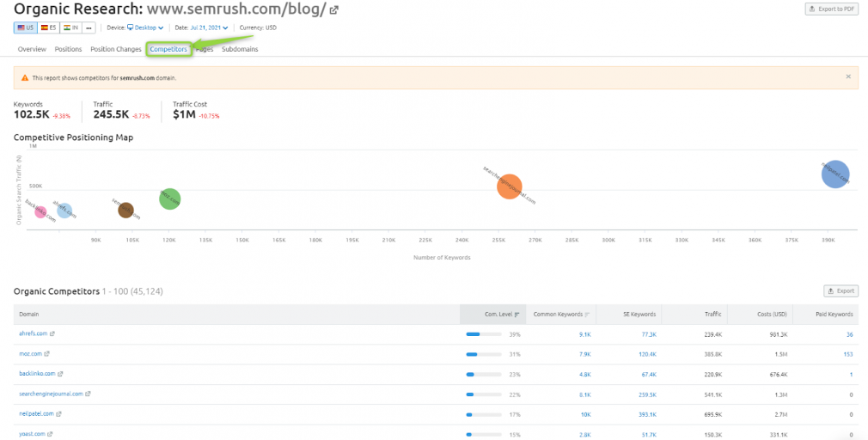This screenshot has width=868, height=440.
Task: Click the Export button above competitors table
Action: click(x=840, y=290)
